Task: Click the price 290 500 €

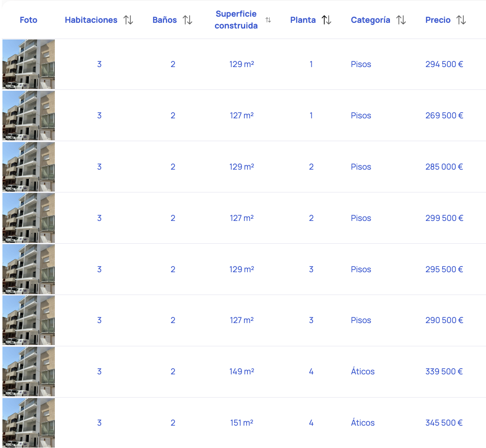Action: point(444,320)
